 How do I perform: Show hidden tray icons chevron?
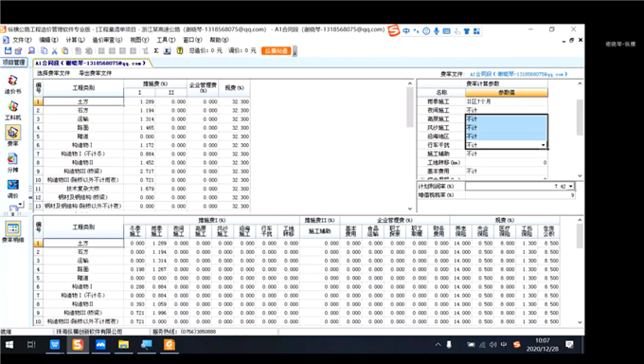(438, 345)
